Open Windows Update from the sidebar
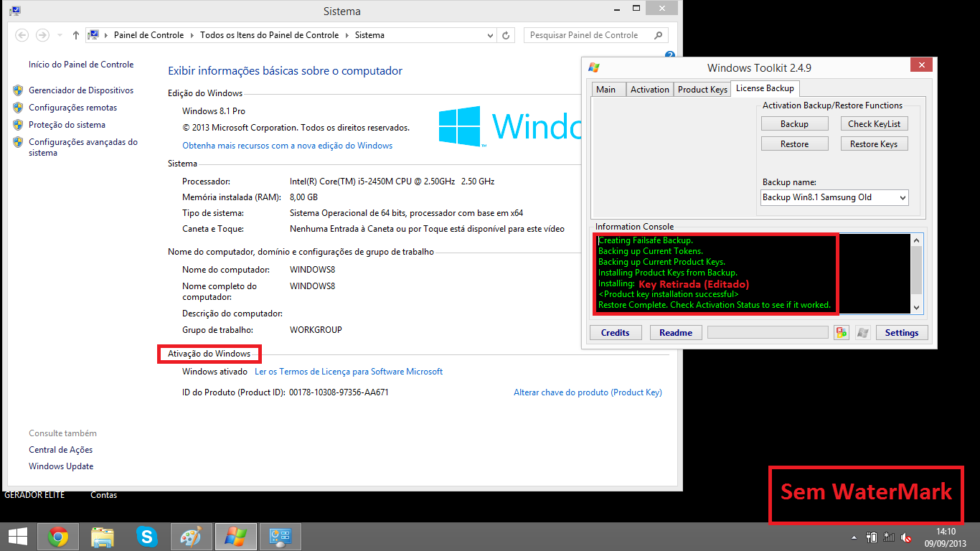 click(61, 466)
